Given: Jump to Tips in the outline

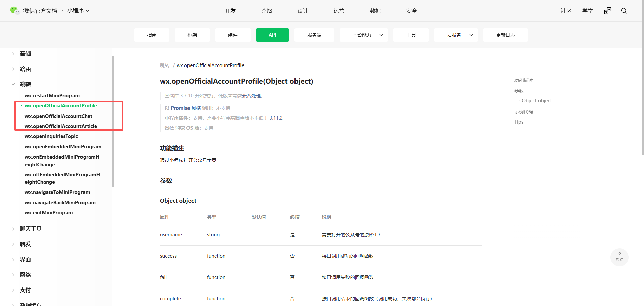Looking at the screenshot, I should pyautogui.click(x=519, y=122).
